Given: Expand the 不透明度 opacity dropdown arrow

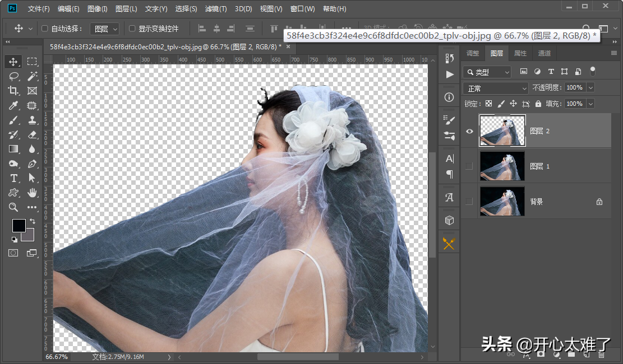Looking at the screenshot, I should (590, 88).
